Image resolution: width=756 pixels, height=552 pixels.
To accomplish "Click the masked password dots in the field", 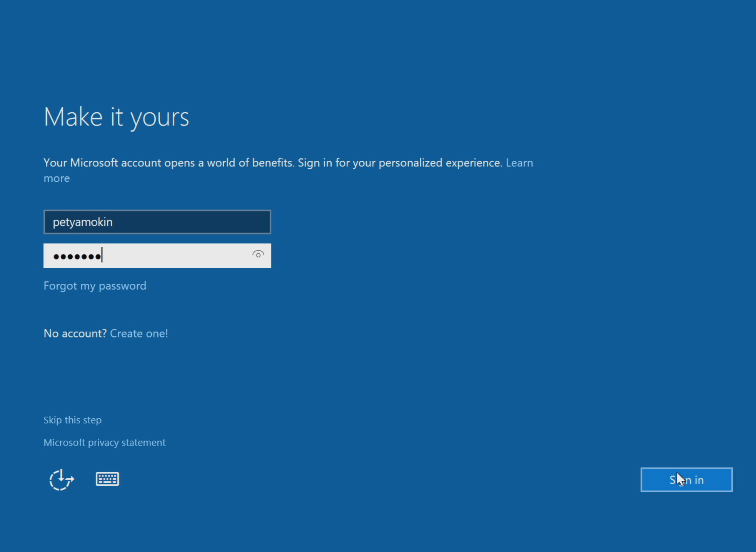I will [x=77, y=256].
